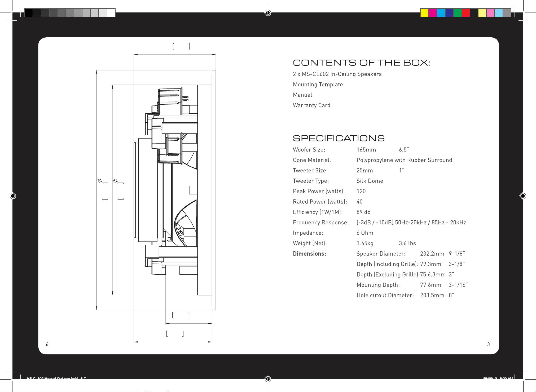536x392 pixels.
Task: Pick the red swatch in color bar
Action: tap(466, 13)
